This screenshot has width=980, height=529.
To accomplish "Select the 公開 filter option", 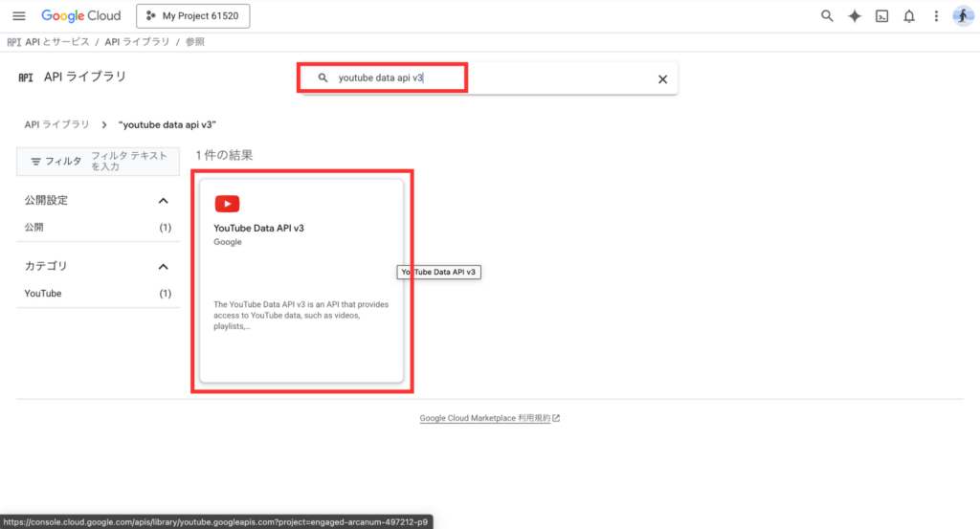I will tap(98, 228).
